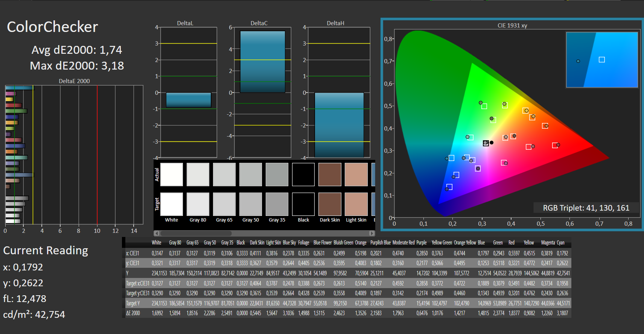Click the Blue Flower column header
This screenshot has width=644, height=334.
tap(323, 243)
